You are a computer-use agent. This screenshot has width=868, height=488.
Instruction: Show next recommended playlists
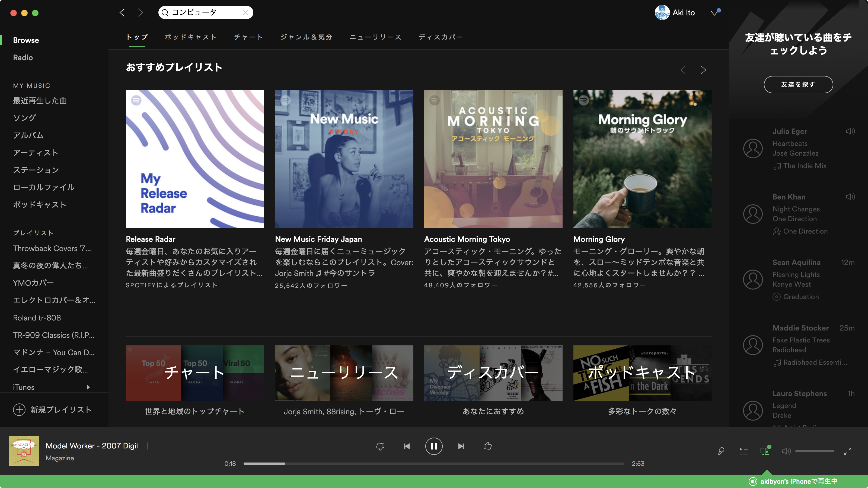(703, 70)
